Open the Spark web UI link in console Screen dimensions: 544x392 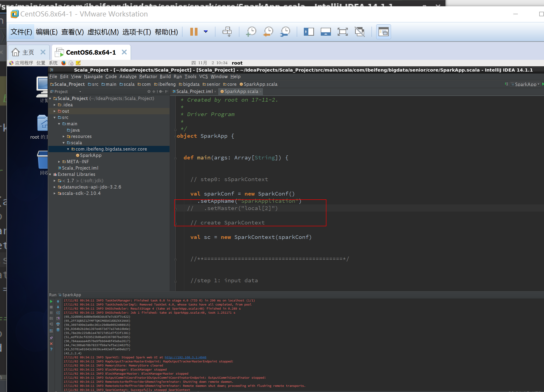pyautogui.click(x=185, y=357)
